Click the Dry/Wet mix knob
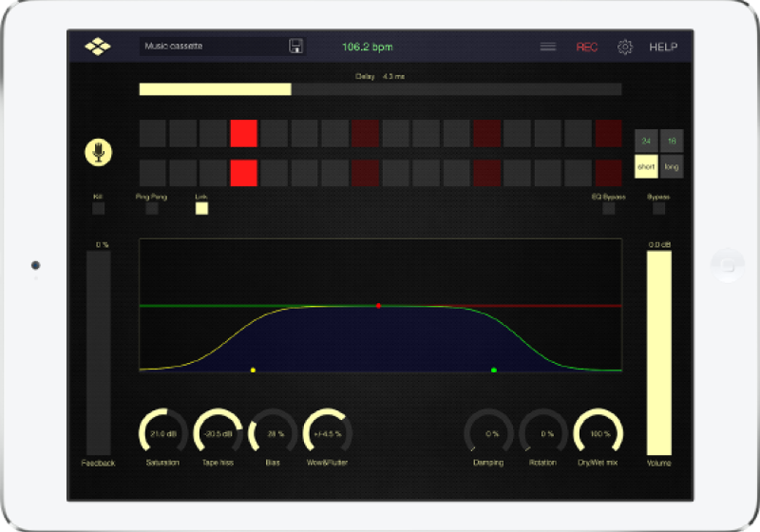Viewport: 760px width, 532px height. pos(598,433)
